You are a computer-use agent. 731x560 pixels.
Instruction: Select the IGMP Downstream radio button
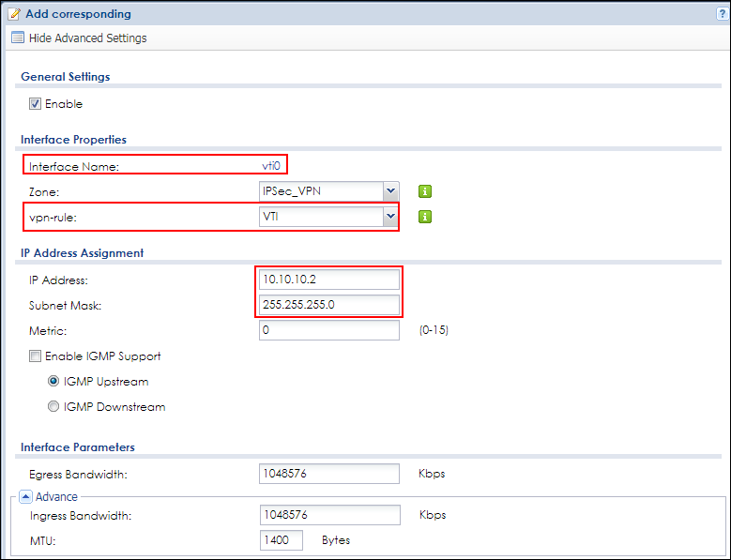coord(53,407)
